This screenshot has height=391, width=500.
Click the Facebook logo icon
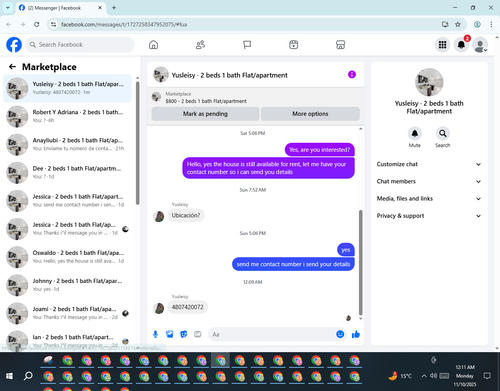pyautogui.click(x=14, y=45)
